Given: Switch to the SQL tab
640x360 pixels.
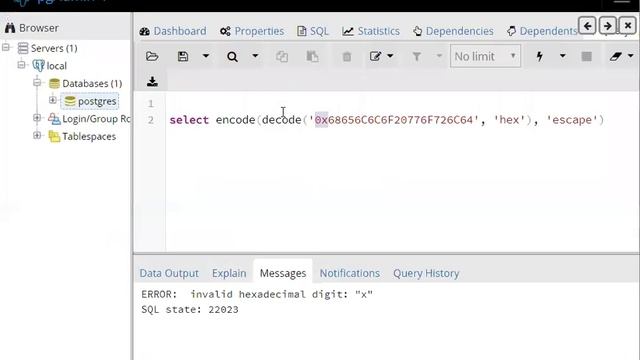Looking at the screenshot, I should point(313,31).
